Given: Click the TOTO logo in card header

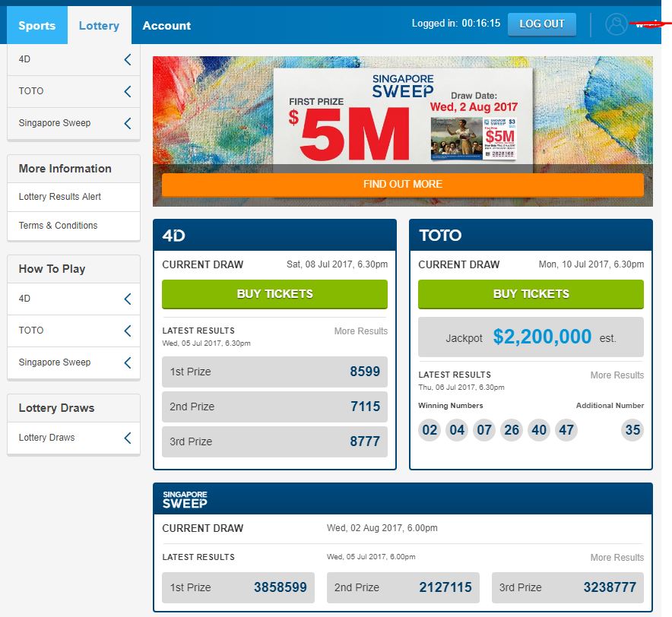Looking at the screenshot, I should (440, 236).
